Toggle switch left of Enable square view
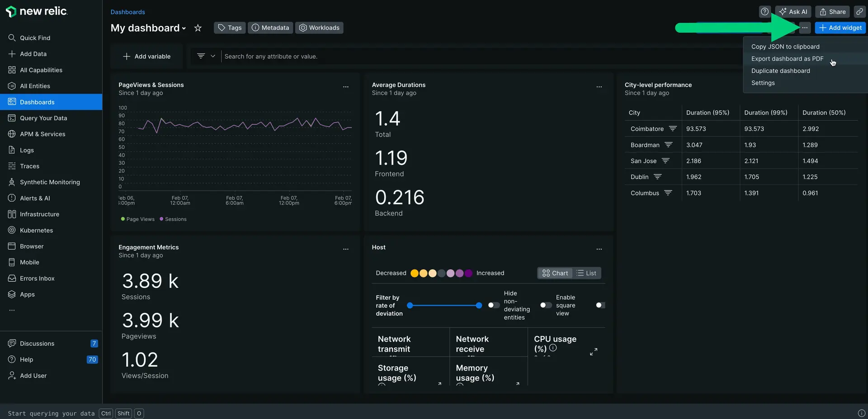 546,305
